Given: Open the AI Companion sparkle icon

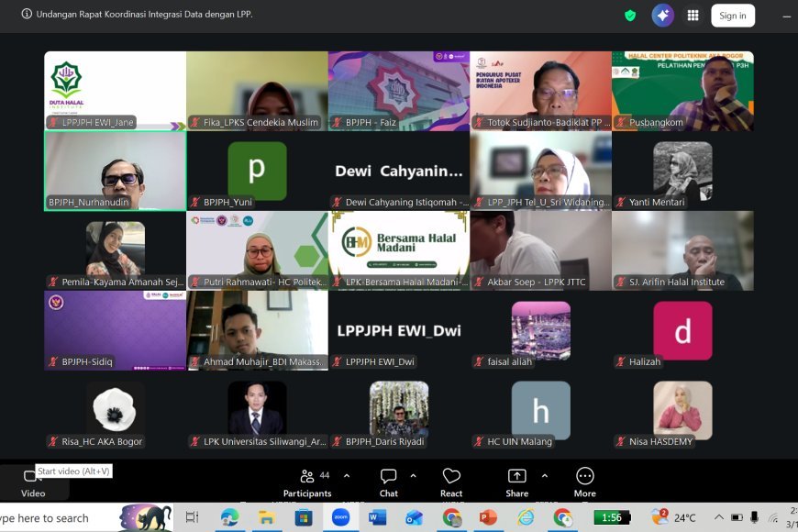Looking at the screenshot, I should (662, 16).
